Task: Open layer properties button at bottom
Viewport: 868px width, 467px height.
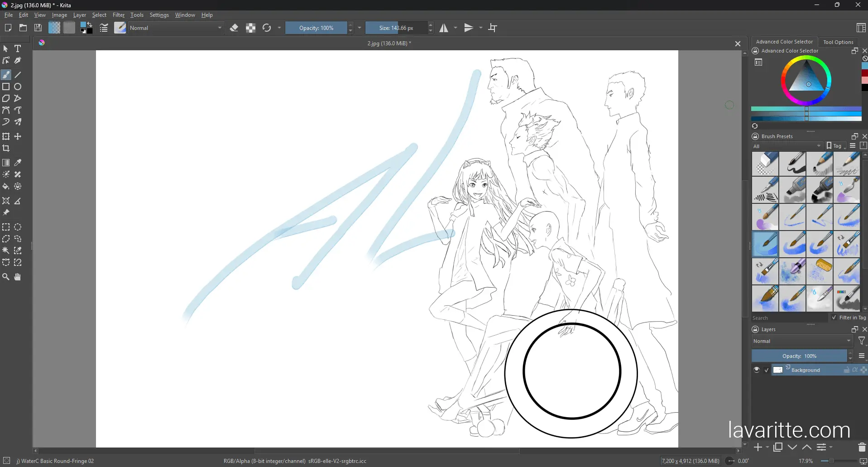Action: pyautogui.click(x=821, y=447)
